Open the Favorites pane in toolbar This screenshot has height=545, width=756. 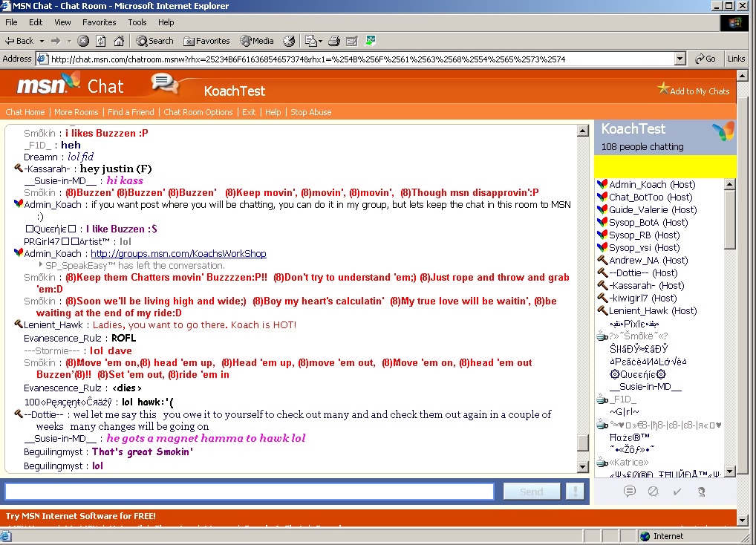[x=207, y=41]
